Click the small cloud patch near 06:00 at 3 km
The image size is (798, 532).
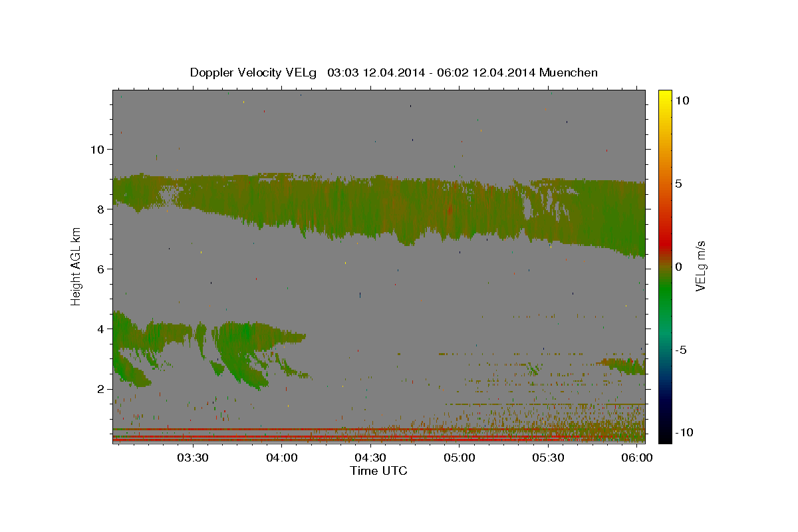tap(622, 366)
